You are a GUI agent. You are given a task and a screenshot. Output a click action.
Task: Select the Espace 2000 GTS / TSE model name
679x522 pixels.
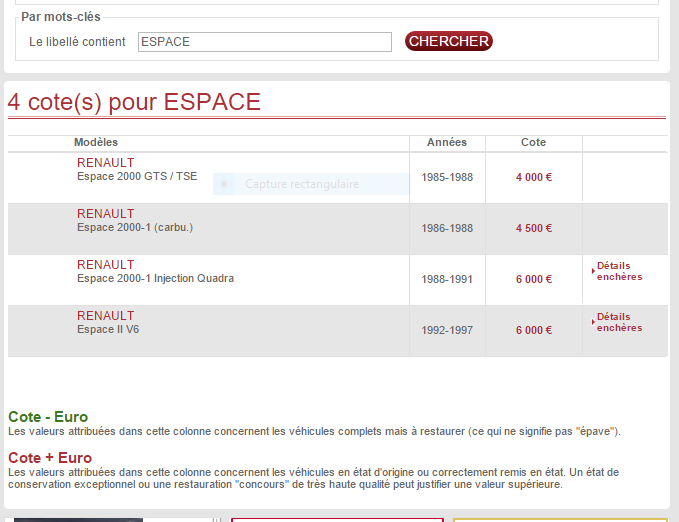point(137,176)
